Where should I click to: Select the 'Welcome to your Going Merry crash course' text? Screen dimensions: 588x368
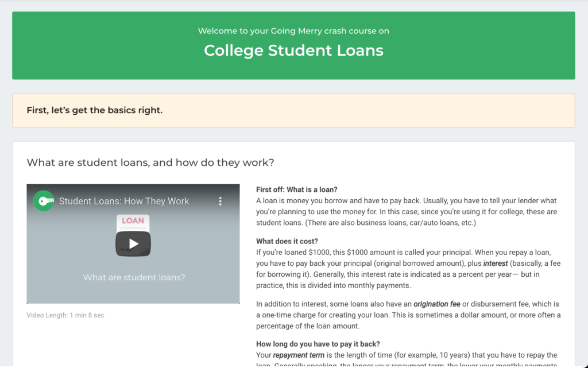293,31
